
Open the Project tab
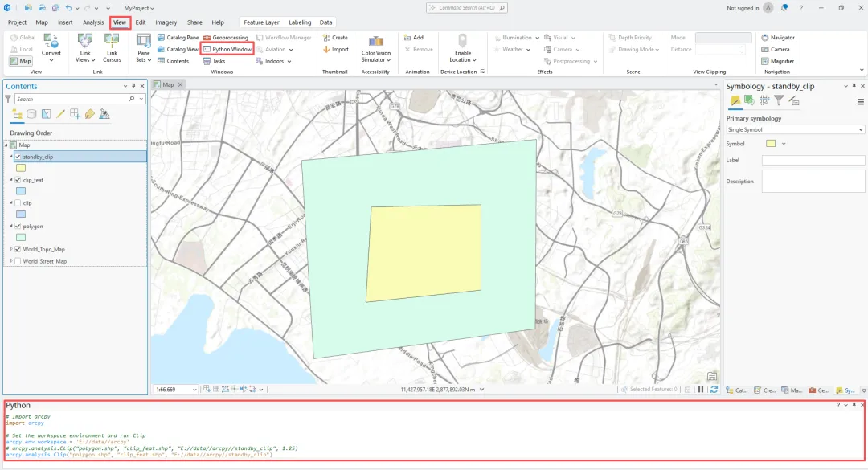pos(17,22)
